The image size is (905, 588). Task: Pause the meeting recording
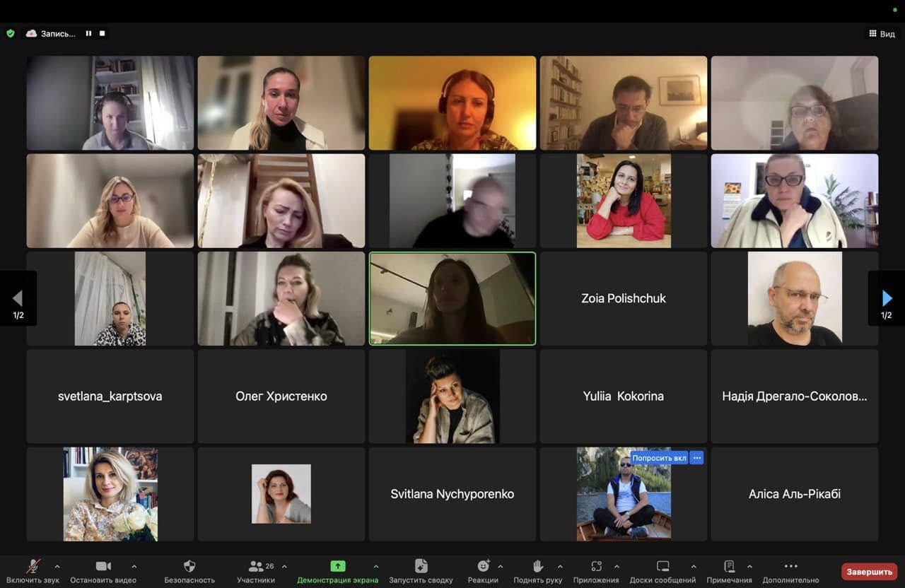pyautogui.click(x=89, y=33)
